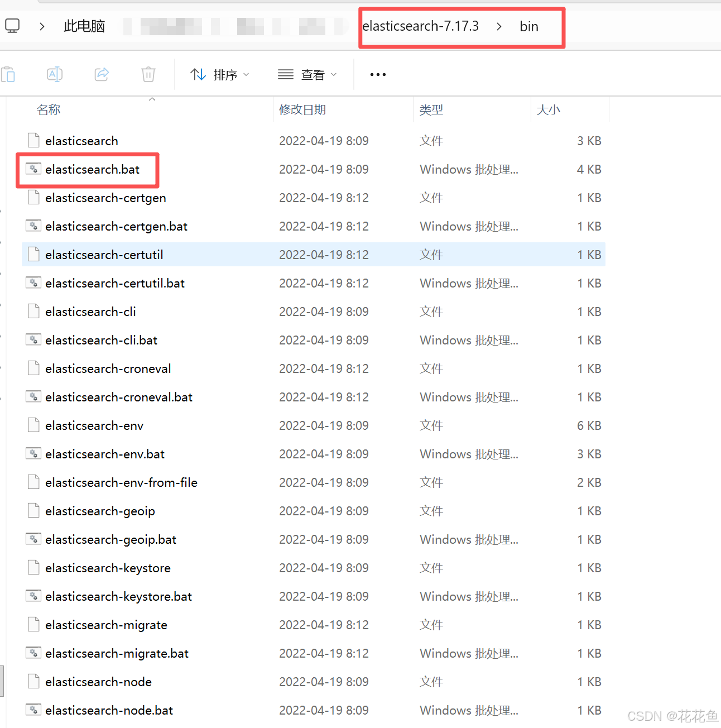Open the 查看 view dropdown
Image resolution: width=721 pixels, height=728 pixels.
[x=307, y=75]
